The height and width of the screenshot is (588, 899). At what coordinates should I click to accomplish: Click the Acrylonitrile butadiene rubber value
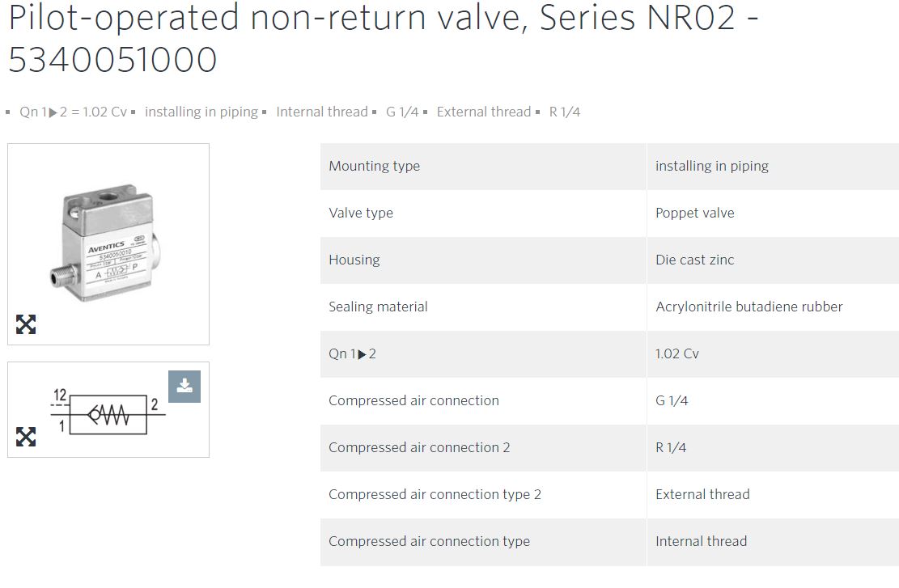[x=749, y=307]
